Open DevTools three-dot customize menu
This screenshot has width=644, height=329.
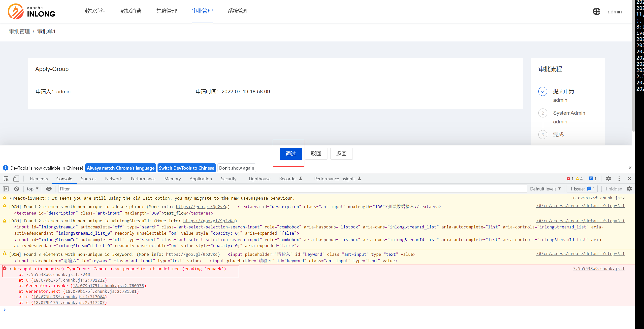[619, 179]
